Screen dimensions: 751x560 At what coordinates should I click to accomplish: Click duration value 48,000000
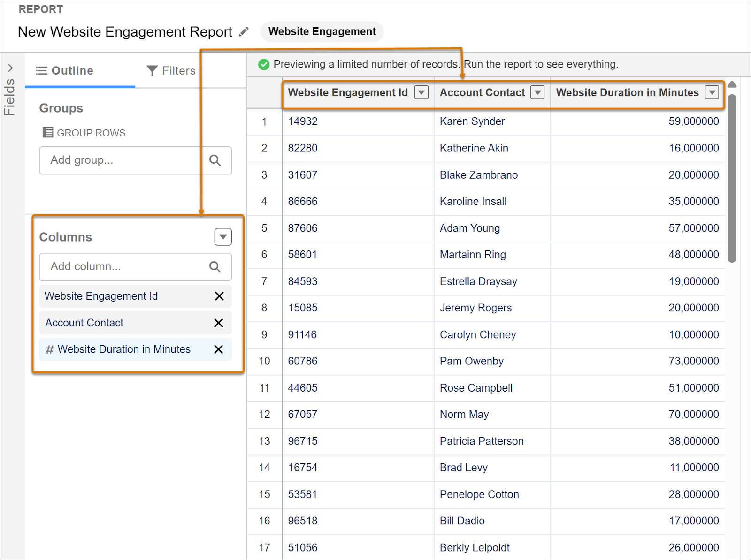coord(694,255)
